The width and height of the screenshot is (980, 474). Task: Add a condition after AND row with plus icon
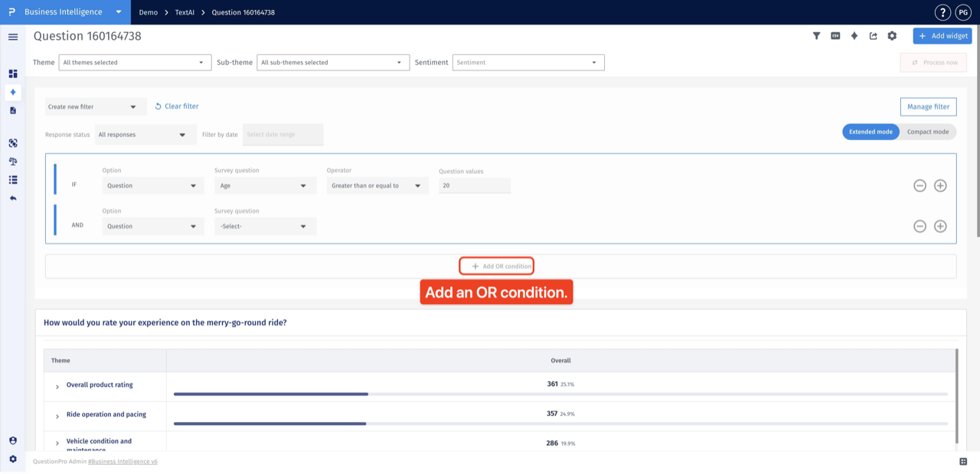tap(940, 226)
